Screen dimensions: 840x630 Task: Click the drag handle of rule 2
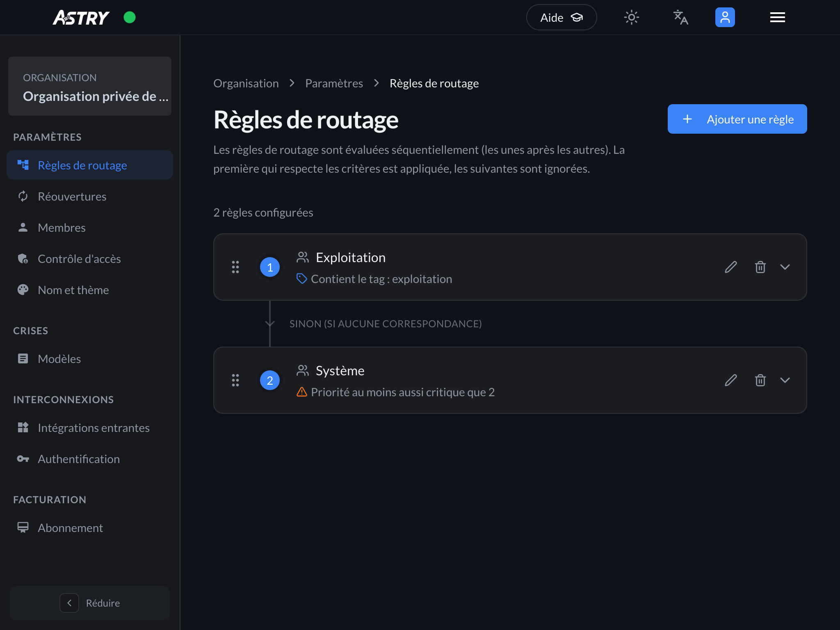click(235, 380)
